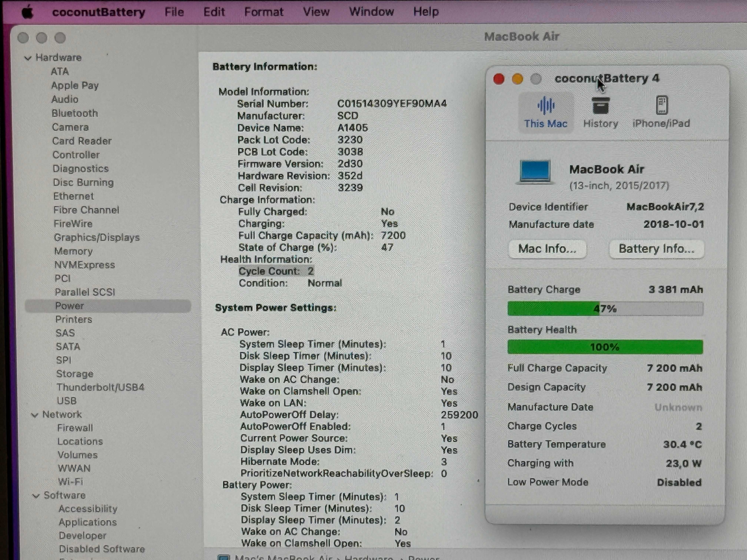Select Apple Pay in the sidebar

(75, 85)
